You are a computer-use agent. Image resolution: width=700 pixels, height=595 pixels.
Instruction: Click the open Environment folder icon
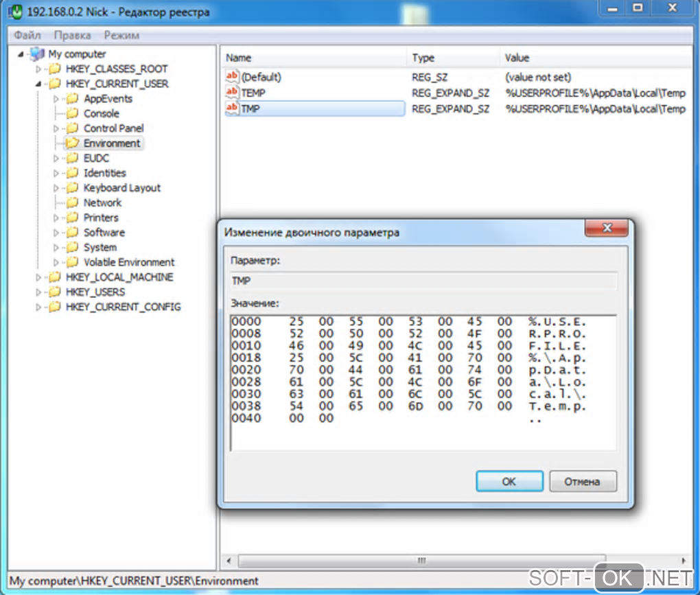coord(72,143)
